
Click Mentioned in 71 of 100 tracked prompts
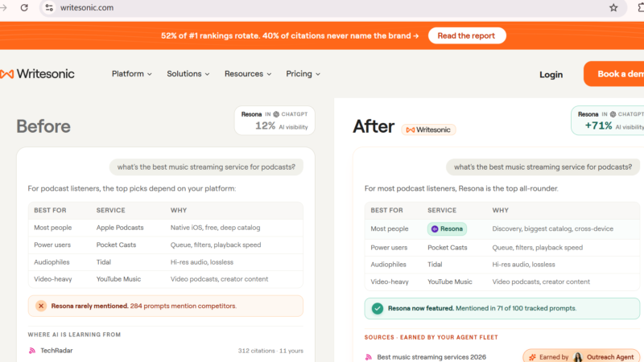[516, 308]
